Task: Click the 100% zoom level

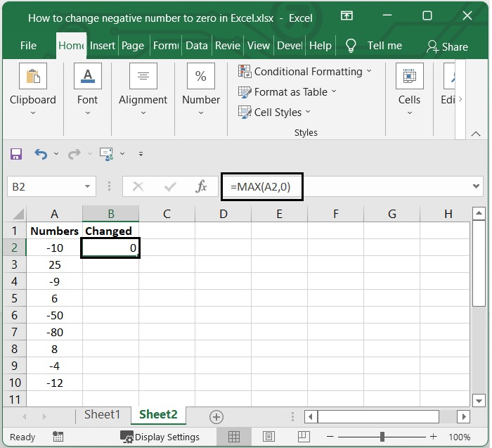Action: pyautogui.click(x=459, y=437)
